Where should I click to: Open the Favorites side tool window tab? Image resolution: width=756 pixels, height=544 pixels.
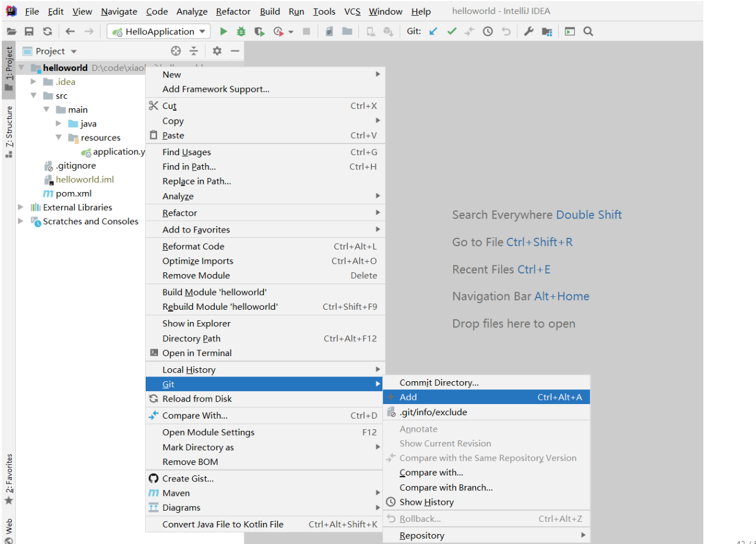9,479
